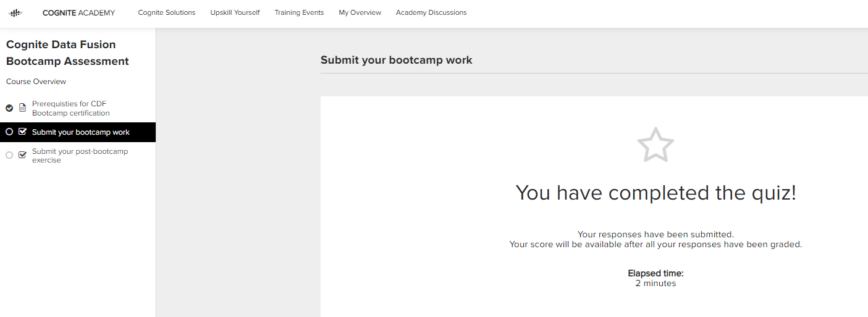Click the completed checkmark beside Prerequisties
Viewport: 868px width, 317px height.
pos(9,108)
